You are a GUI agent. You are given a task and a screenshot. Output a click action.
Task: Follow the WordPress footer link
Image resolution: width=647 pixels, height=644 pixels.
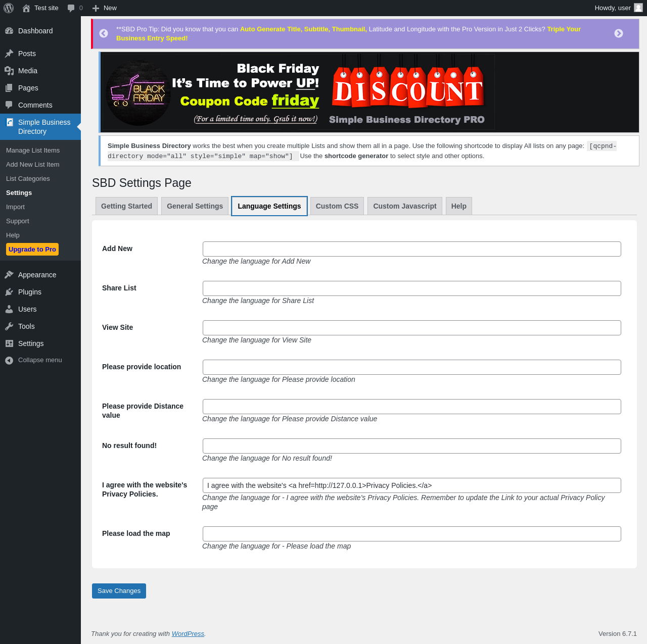click(188, 634)
